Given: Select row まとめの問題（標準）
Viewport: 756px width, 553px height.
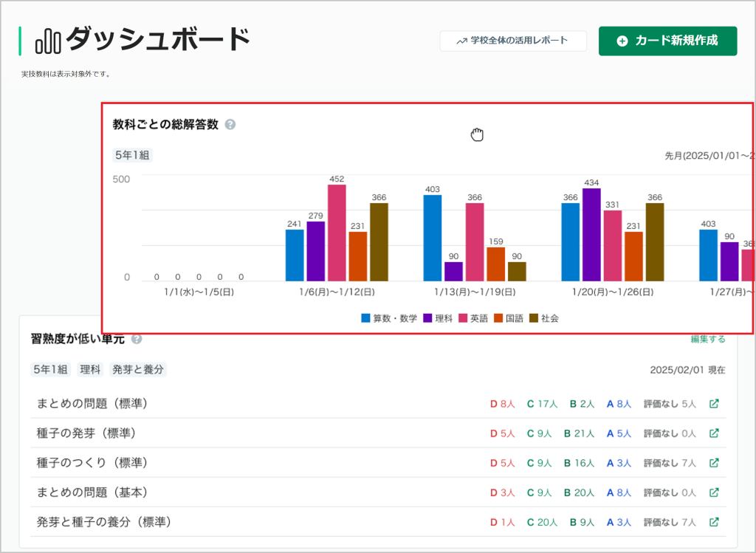Looking at the screenshot, I should [x=378, y=404].
